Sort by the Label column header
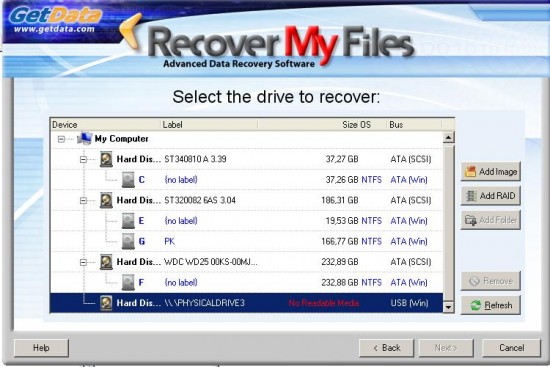Viewport: 550px width, 367px height. (x=209, y=125)
